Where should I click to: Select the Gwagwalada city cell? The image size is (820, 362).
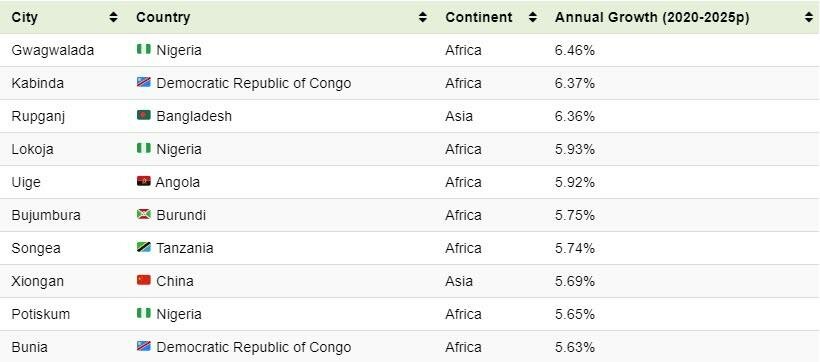pos(53,51)
